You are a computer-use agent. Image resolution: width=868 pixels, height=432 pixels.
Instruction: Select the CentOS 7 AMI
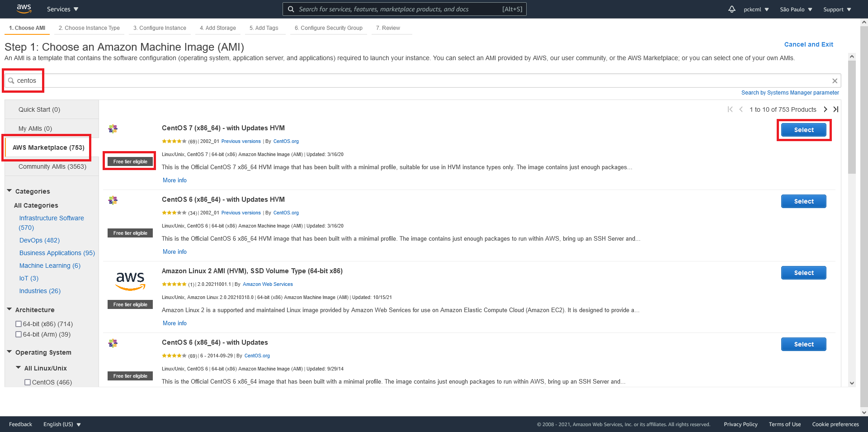click(803, 129)
